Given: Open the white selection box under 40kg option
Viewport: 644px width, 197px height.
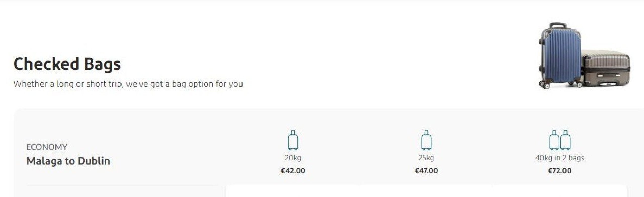Looking at the screenshot, I should [x=560, y=191].
